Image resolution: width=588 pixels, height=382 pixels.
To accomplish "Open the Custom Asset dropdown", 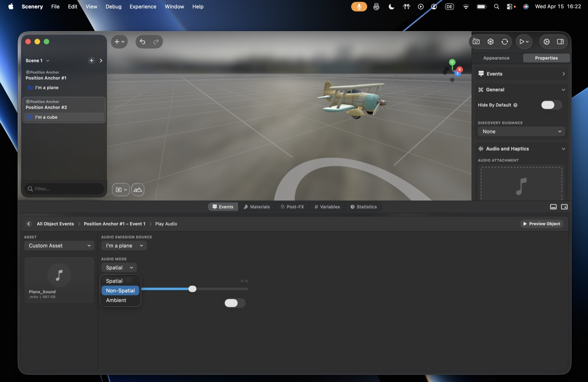I will coord(59,246).
